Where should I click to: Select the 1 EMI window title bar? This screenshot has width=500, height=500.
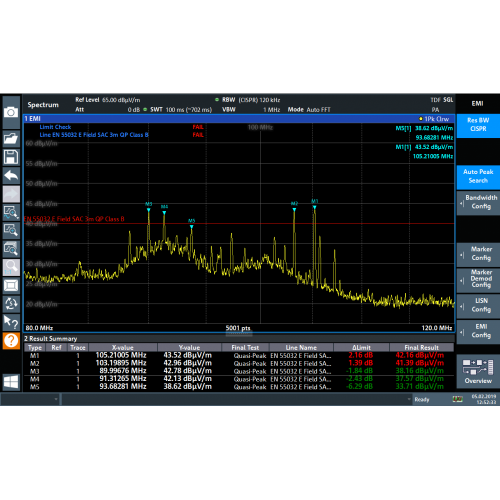pyautogui.click(x=239, y=119)
